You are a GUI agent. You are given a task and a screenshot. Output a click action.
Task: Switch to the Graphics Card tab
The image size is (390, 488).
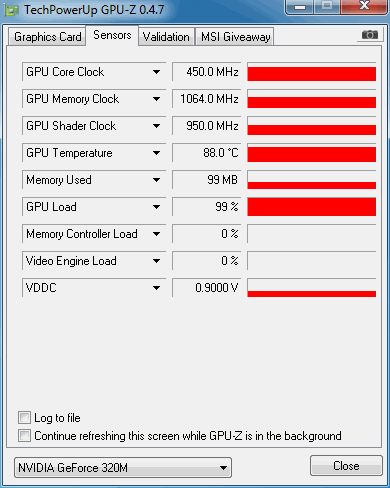pos(47,37)
